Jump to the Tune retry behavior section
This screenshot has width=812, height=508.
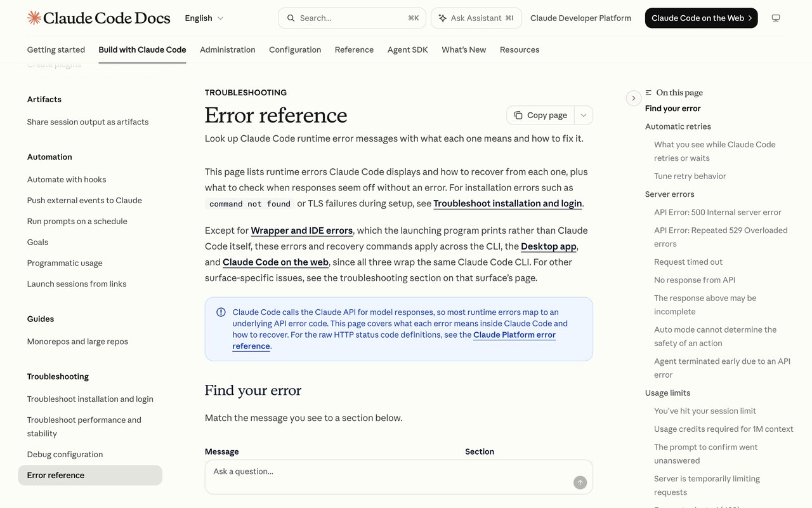click(690, 176)
